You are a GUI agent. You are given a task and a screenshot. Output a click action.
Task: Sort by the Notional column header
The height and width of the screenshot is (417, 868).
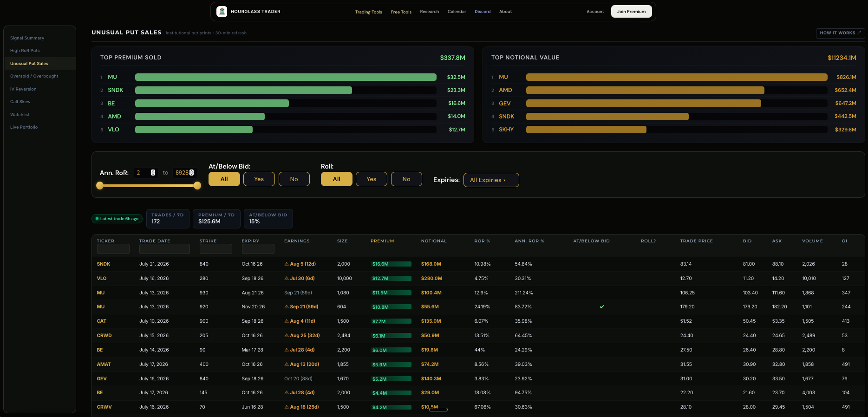(434, 241)
